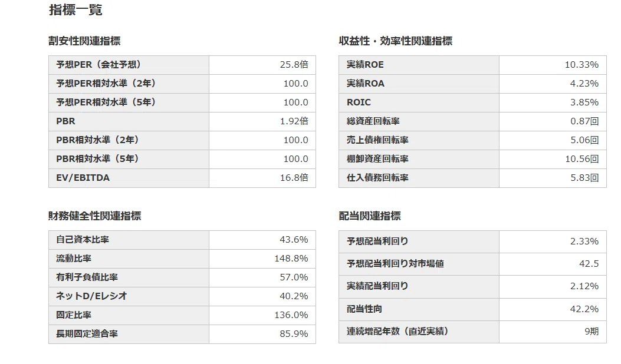Click the 割安性関連指標 section heading

[84, 41]
